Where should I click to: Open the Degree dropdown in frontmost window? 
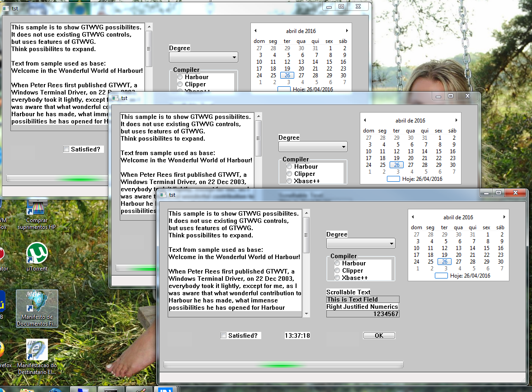click(x=361, y=243)
